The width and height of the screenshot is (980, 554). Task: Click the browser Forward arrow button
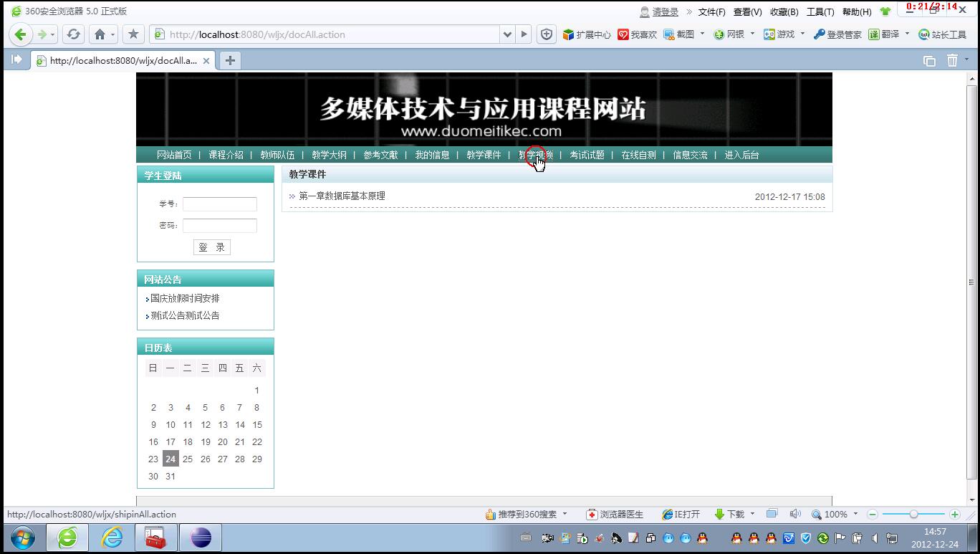coord(42,34)
